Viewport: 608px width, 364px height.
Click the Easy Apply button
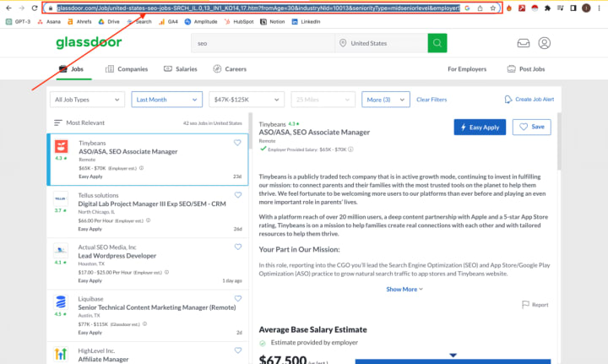(480, 128)
